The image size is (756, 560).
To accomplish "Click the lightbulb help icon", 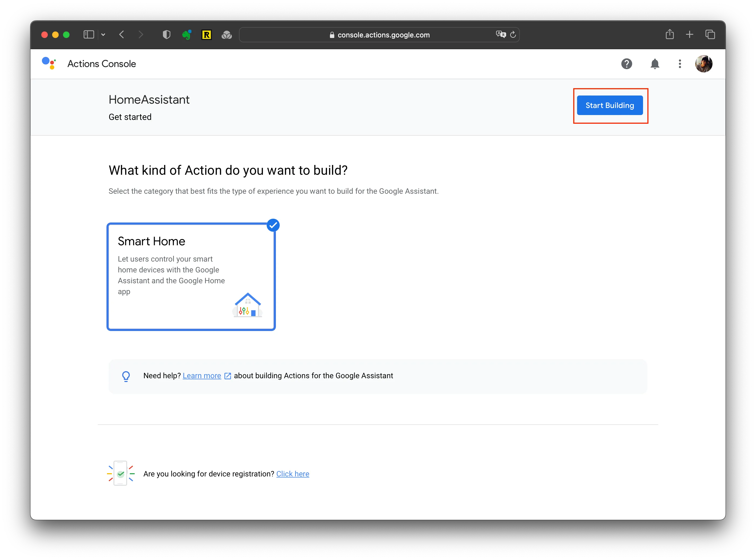I will 126,376.
